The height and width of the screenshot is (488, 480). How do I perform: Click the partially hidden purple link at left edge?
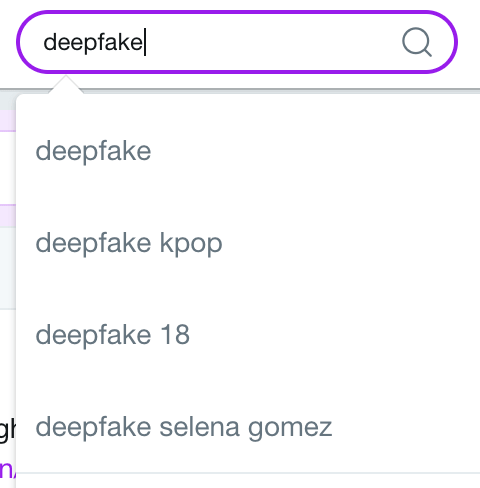[7, 469]
